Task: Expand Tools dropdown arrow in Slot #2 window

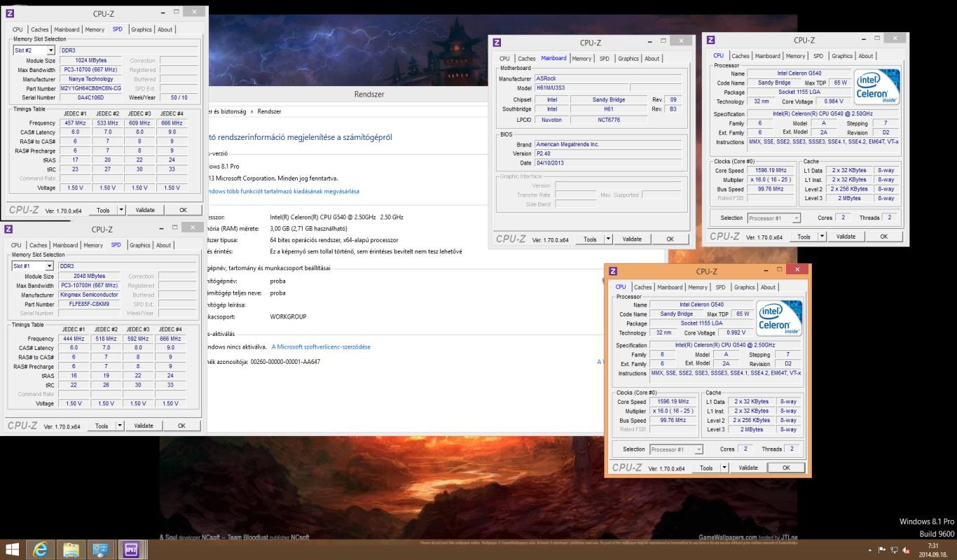Action: (x=121, y=209)
